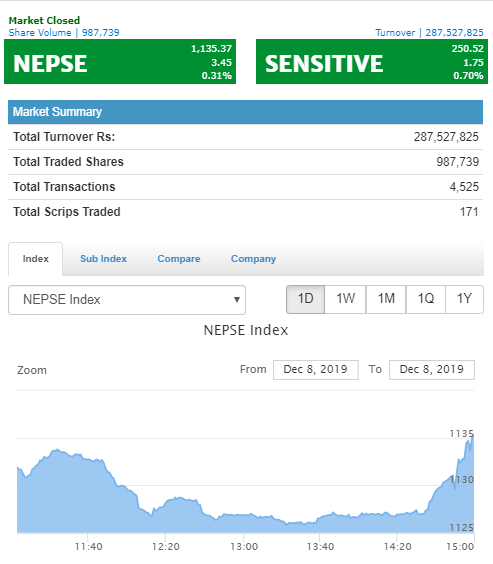Click the 13:00 time axis label
The width and height of the screenshot is (493, 564).
click(x=244, y=547)
